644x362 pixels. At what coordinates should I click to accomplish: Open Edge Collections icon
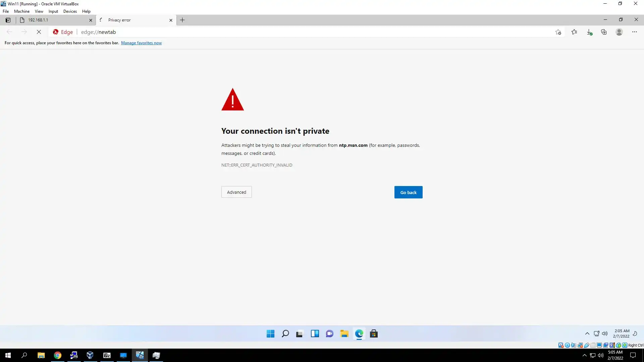[604, 32]
